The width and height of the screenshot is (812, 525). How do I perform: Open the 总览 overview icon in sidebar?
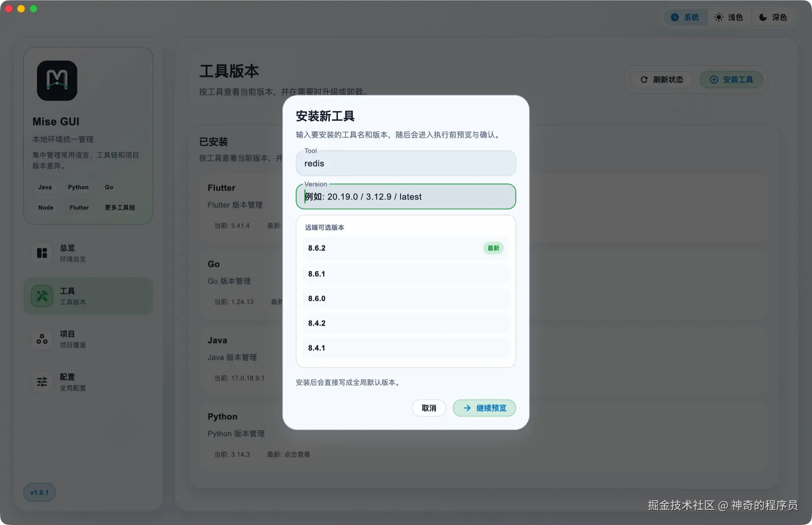coord(42,253)
